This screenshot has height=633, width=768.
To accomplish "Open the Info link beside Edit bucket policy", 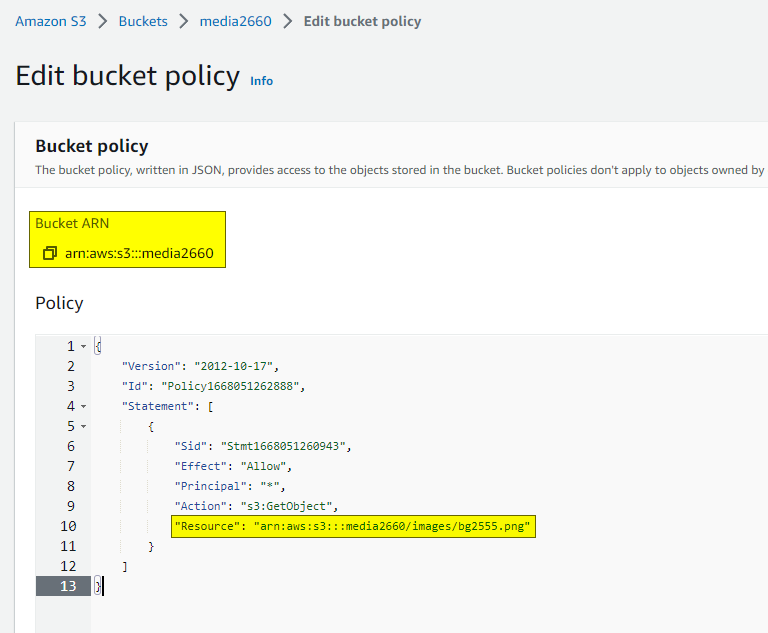I will 262,81.
